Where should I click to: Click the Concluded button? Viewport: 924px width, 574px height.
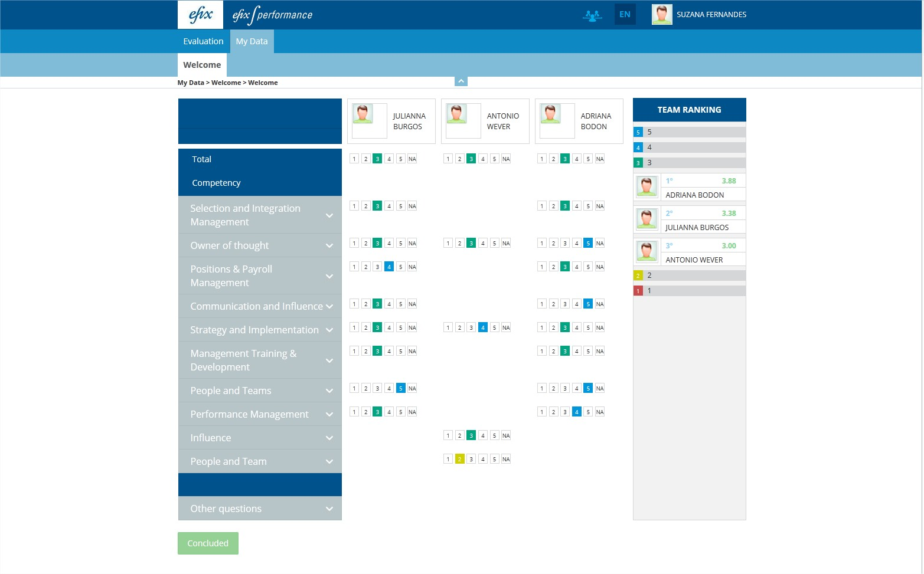[x=207, y=543]
